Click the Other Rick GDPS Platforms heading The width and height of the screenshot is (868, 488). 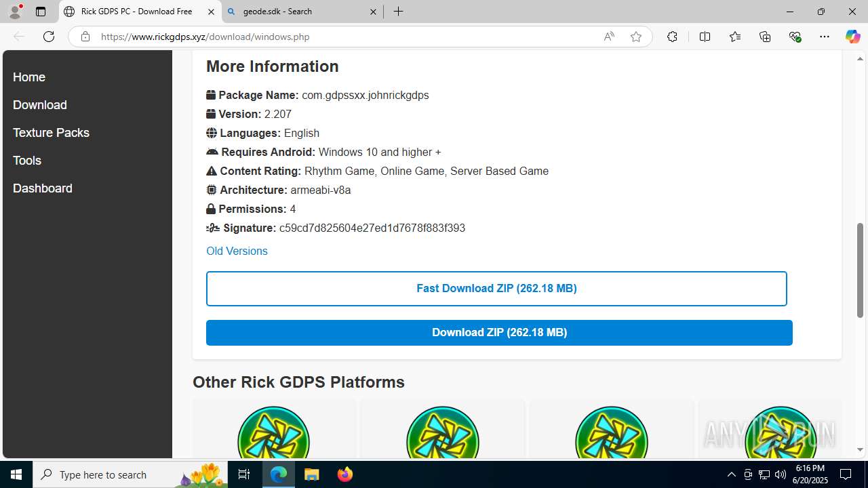[298, 382]
